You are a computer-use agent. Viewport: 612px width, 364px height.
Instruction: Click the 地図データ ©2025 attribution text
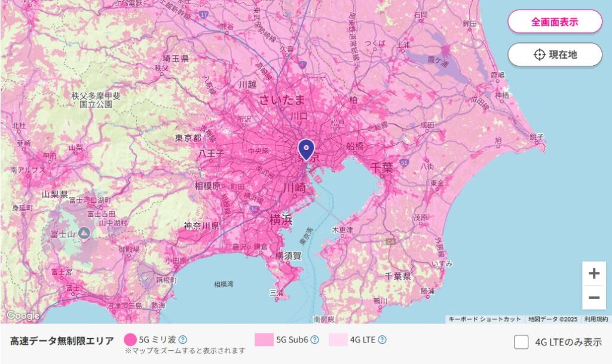[553, 319]
